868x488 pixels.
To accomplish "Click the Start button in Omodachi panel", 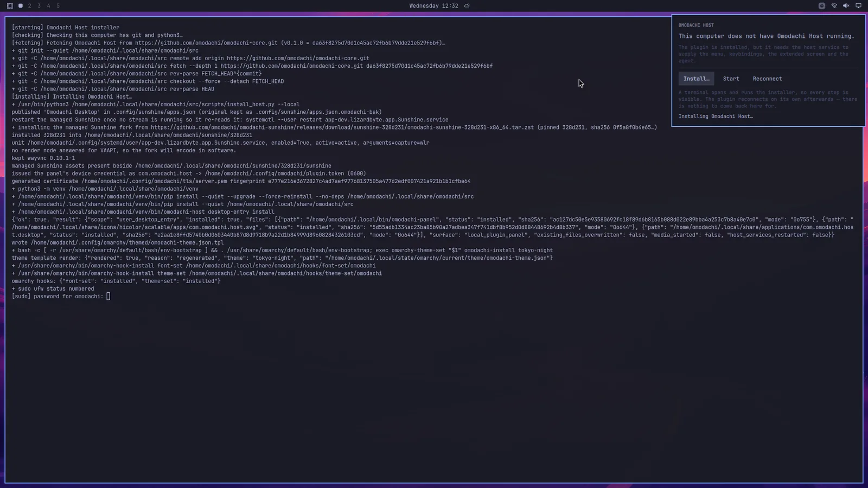I will (x=731, y=79).
